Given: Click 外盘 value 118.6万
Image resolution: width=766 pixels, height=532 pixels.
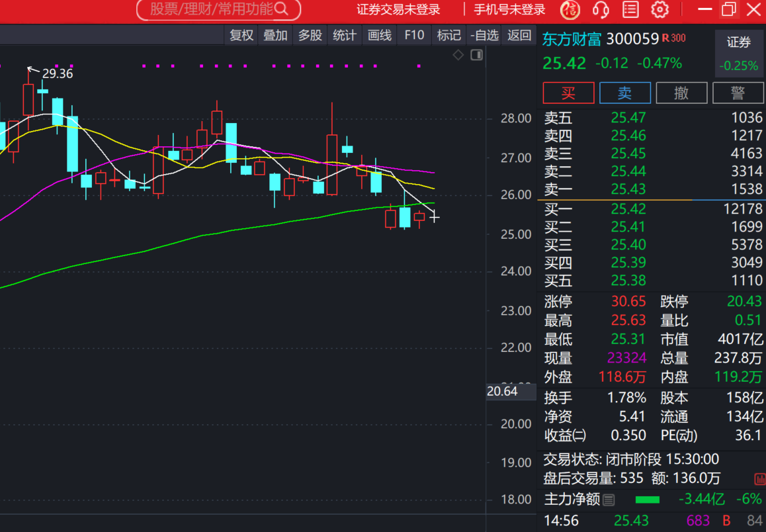Looking at the screenshot, I should coord(622,377).
